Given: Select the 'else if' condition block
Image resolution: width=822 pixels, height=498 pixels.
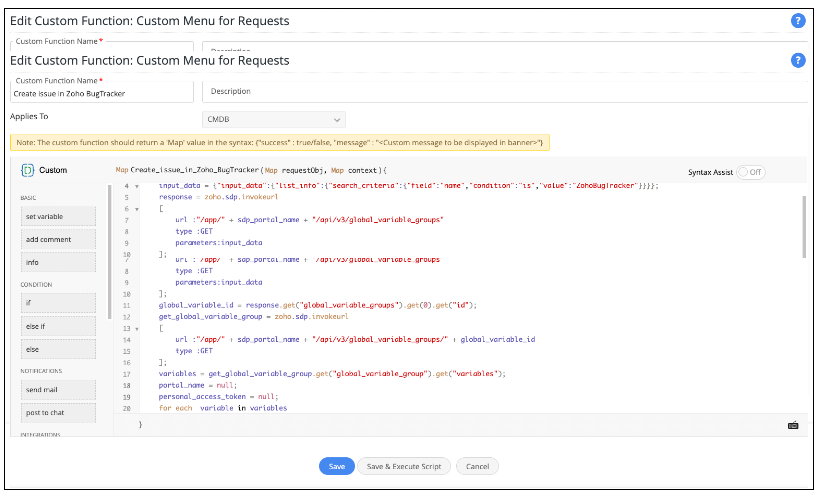Looking at the screenshot, I should [58, 326].
